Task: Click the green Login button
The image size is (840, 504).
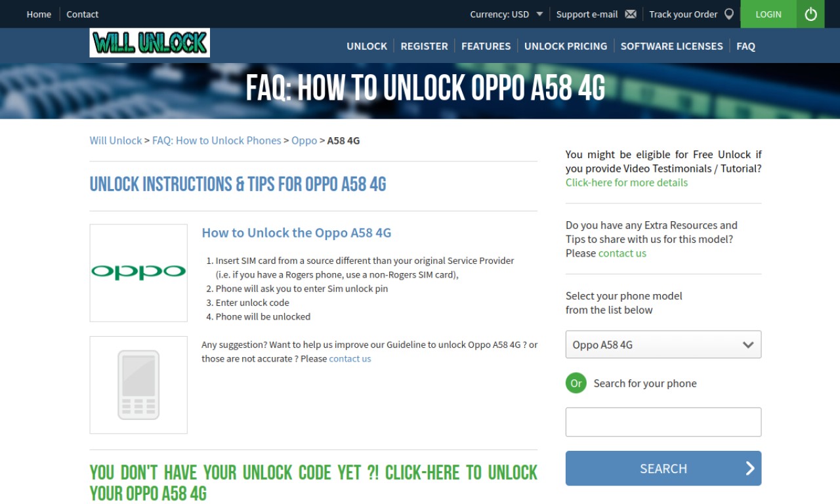Action: click(768, 14)
